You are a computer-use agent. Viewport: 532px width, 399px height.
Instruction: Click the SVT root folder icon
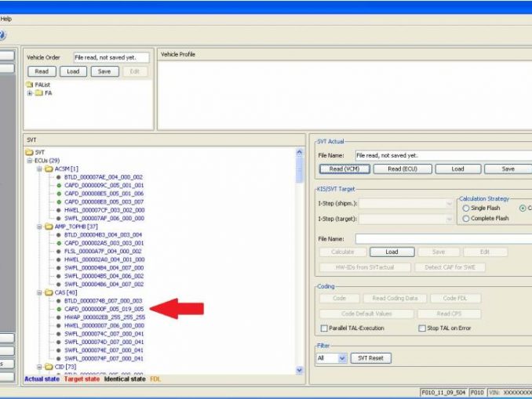(30, 152)
